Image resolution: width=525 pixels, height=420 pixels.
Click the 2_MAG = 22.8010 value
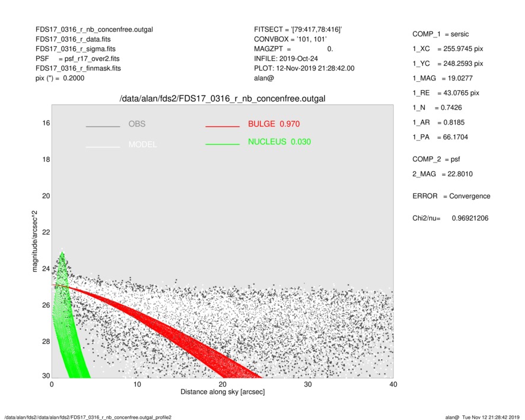(x=443, y=174)
